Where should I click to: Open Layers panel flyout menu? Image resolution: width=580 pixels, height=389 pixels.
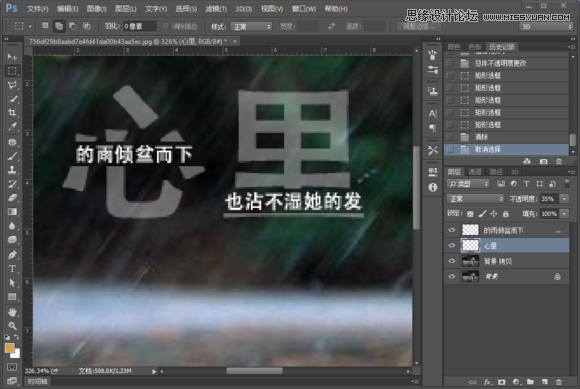pos(570,172)
